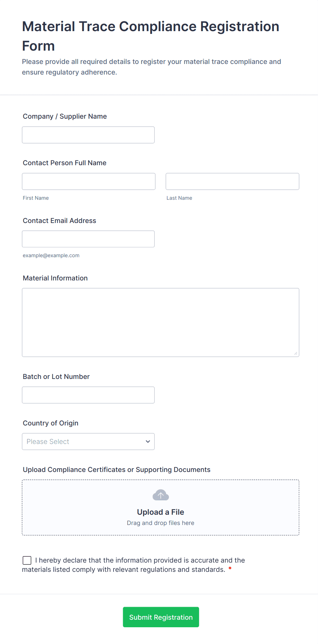This screenshot has width=318, height=644.
Task: Click the Material Information textarea resize handle
Action: coord(295,353)
